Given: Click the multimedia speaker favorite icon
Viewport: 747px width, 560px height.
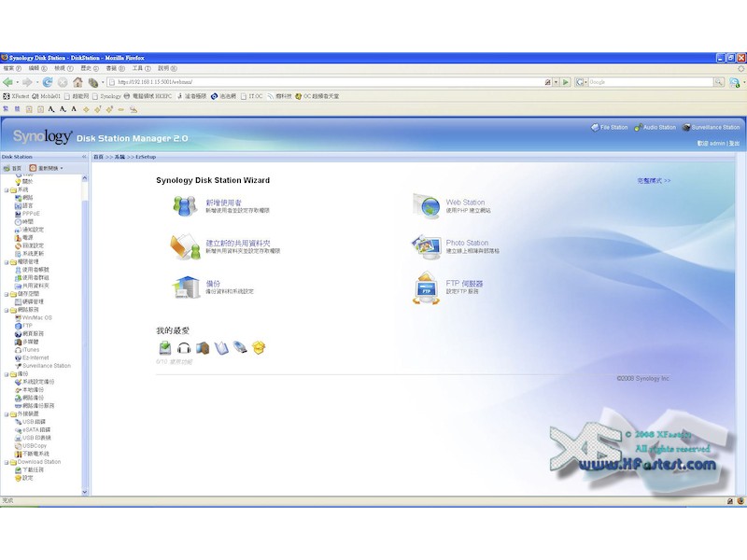Looking at the screenshot, I should pos(203,348).
